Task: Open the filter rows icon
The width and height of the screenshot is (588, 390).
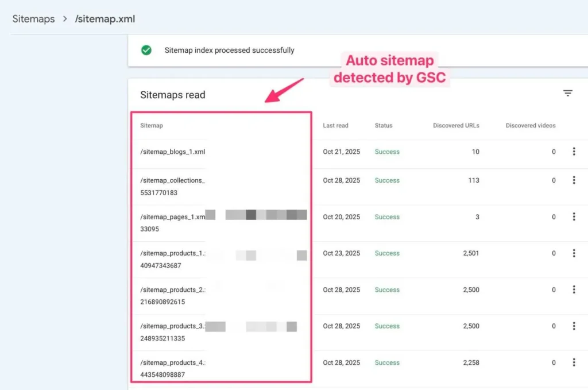Action: (568, 93)
